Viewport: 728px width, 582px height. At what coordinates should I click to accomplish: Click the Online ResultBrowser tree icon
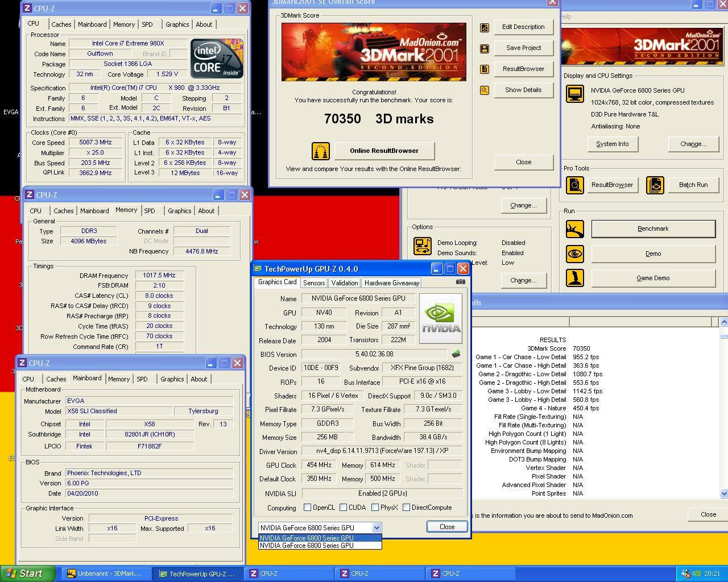321,151
